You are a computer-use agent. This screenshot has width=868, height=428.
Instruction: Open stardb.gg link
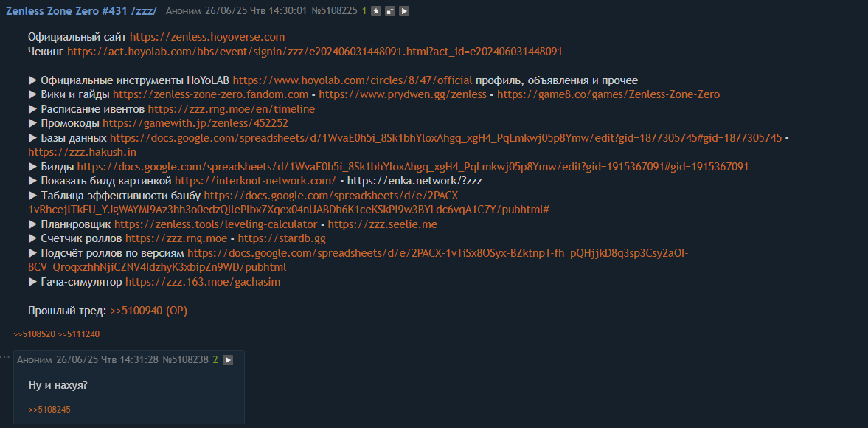[x=281, y=238]
